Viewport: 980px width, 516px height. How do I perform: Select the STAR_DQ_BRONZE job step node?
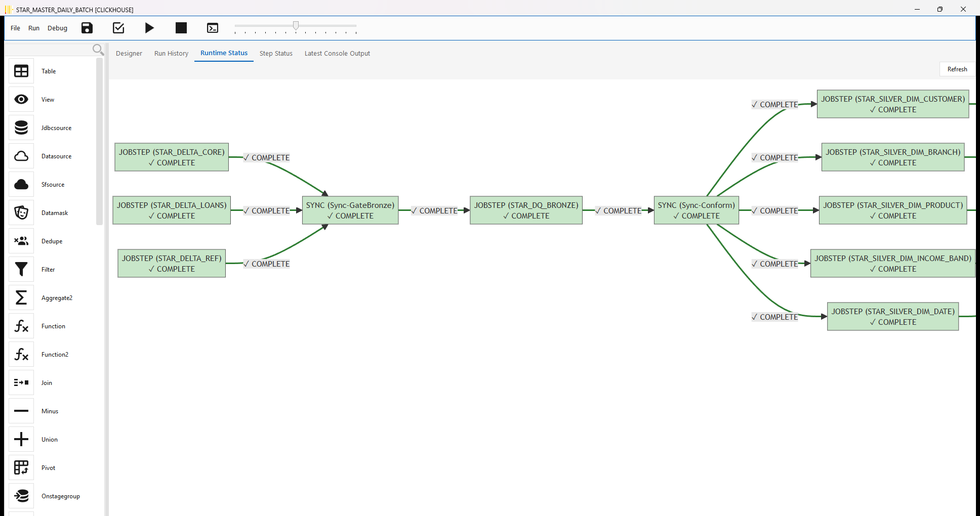526,210
